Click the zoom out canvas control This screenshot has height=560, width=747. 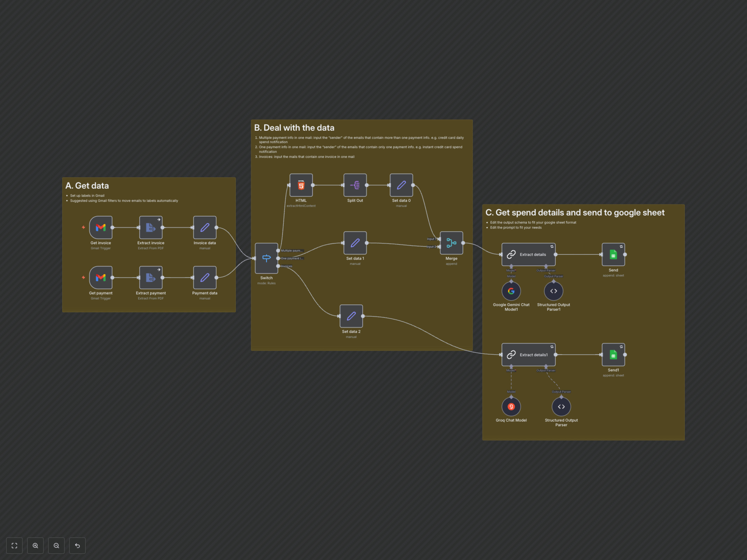point(56,545)
